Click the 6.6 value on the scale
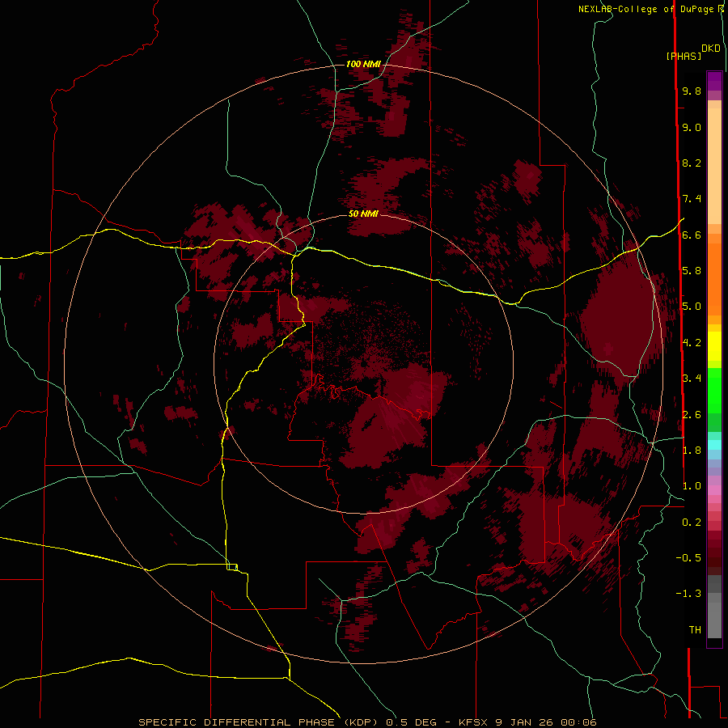This screenshot has height=728, width=728. click(692, 235)
